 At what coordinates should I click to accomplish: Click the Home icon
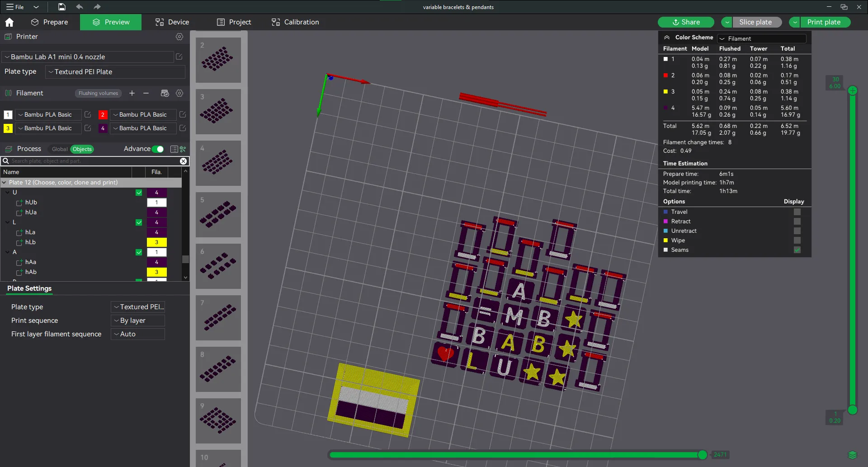tap(9, 22)
